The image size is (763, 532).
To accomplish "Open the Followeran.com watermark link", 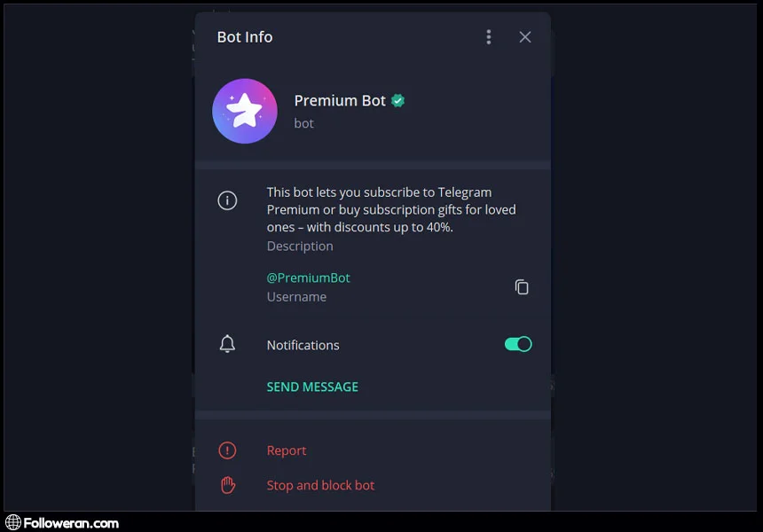I will coord(70,523).
